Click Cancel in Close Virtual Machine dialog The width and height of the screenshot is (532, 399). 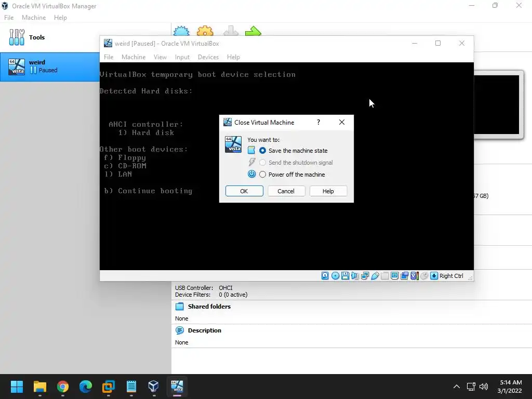click(x=286, y=191)
